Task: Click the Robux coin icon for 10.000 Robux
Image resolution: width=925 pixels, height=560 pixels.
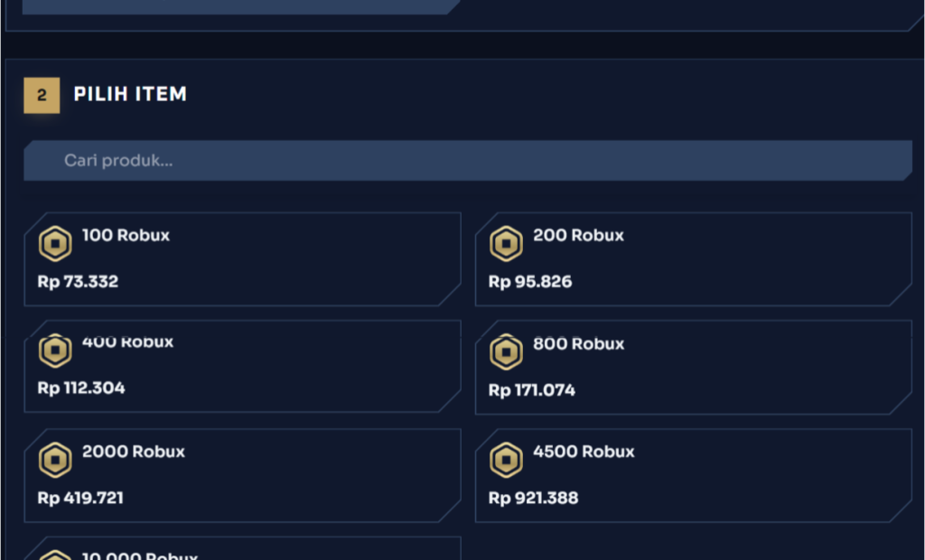Action: [55, 555]
